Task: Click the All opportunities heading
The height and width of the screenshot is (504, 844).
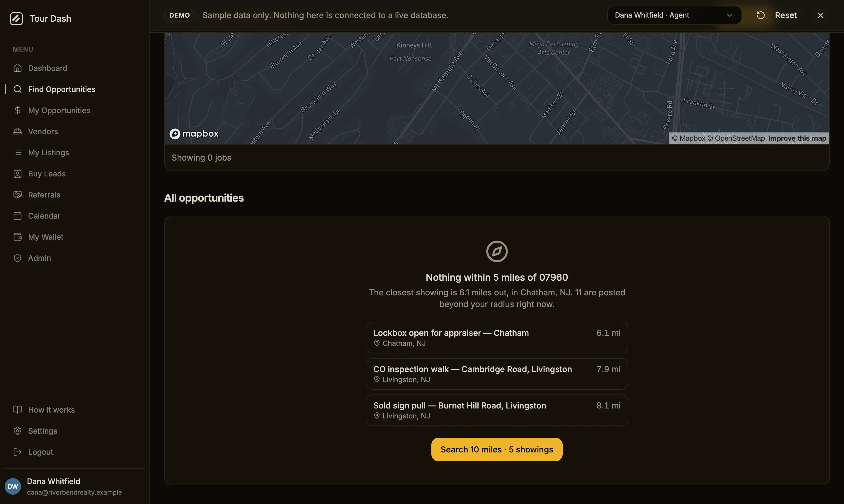Action: [204, 198]
